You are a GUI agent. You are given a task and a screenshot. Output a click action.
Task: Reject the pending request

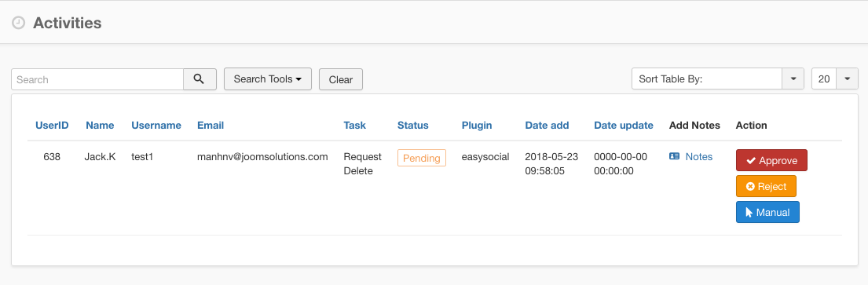click(766, 187)
